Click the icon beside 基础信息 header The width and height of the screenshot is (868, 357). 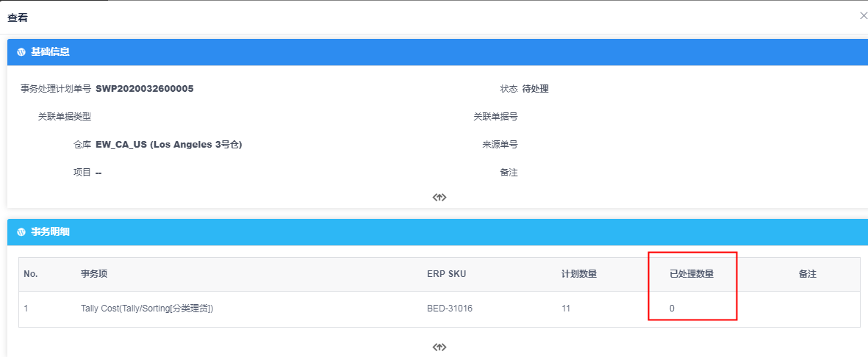(x=21, y=52)
